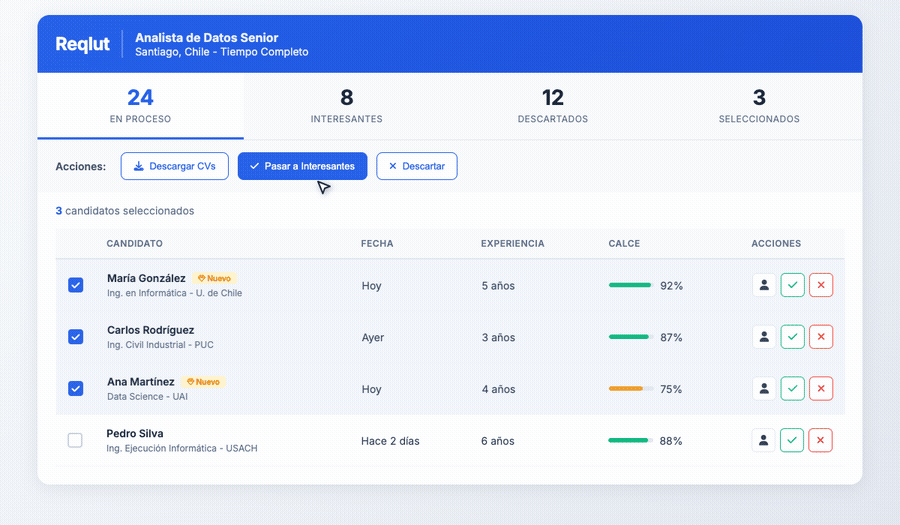Open the Descartados tab
The width and height of the screenshot is (900, 525).
(x=552, y=106)
